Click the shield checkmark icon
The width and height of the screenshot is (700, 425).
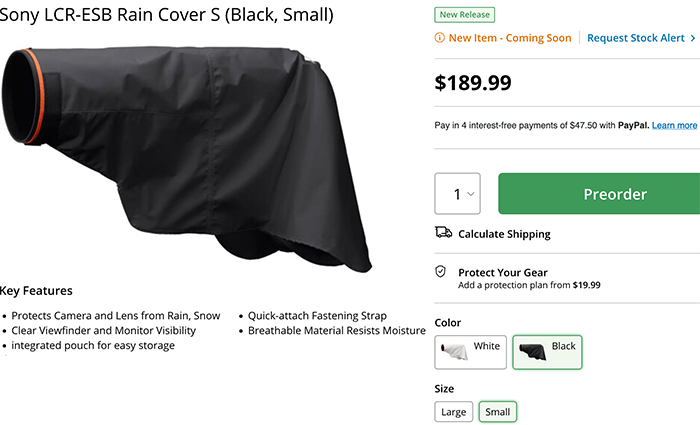tap(441, 272)
